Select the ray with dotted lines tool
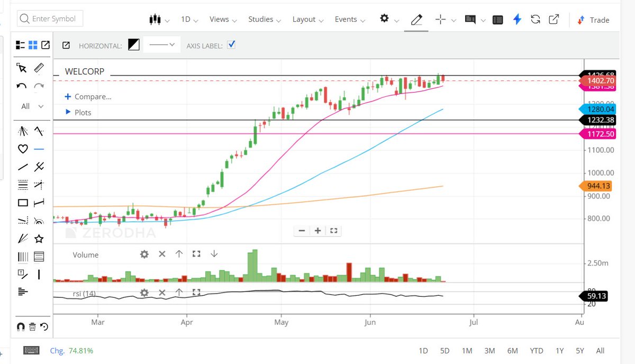Viewport: 635px width, 364px height. 39,185
